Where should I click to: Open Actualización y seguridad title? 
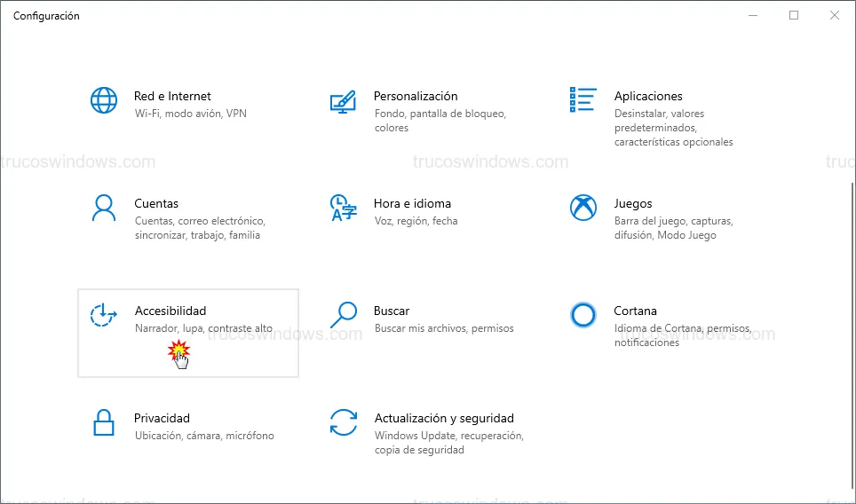444,418
